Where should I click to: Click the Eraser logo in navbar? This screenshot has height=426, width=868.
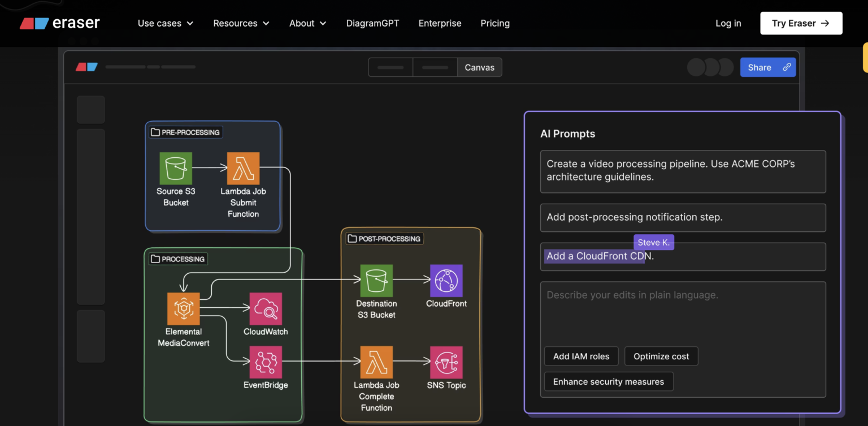[59, 23]
